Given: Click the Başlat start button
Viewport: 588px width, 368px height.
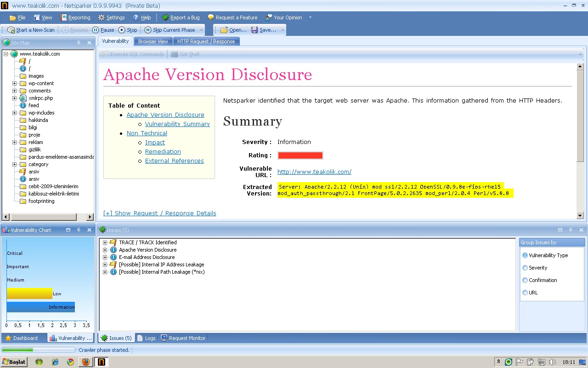Looking at the screenshot, I should coord(14,362).
